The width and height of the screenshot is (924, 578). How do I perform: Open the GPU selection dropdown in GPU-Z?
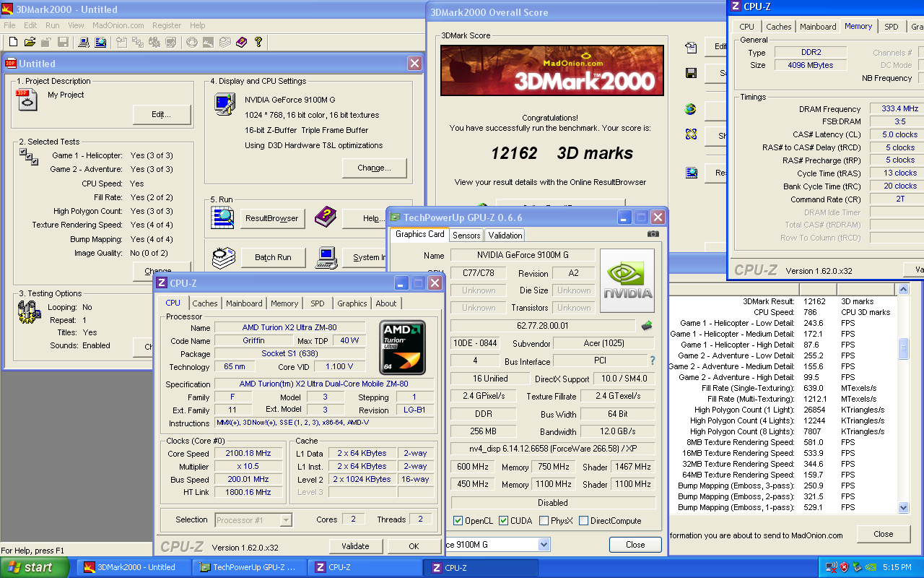click(544, 544)
